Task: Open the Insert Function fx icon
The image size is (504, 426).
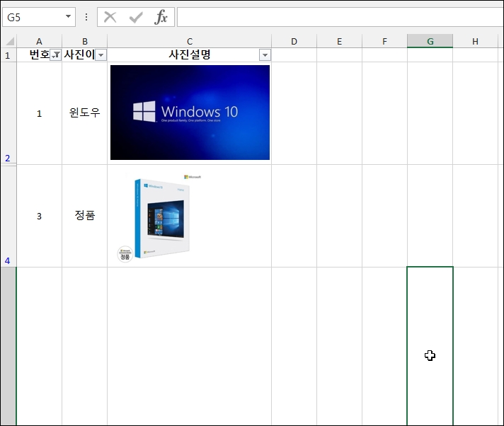Action: [x=161, y=17]
